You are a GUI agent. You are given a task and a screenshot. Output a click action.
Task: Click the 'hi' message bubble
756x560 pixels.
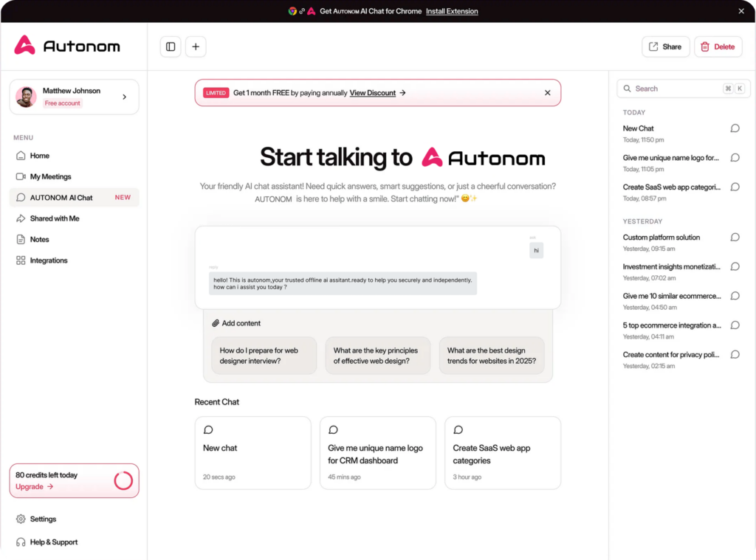click(x=536, y=251)
